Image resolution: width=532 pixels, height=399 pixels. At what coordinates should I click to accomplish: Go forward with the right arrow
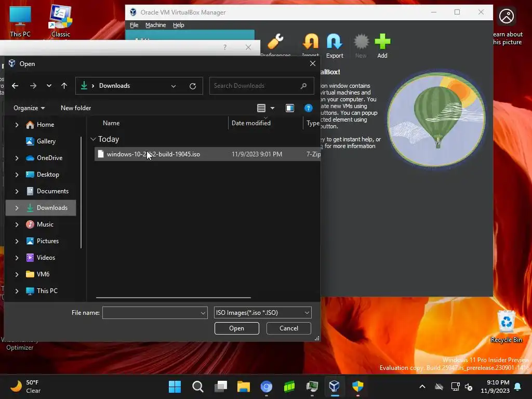(33, 86)
